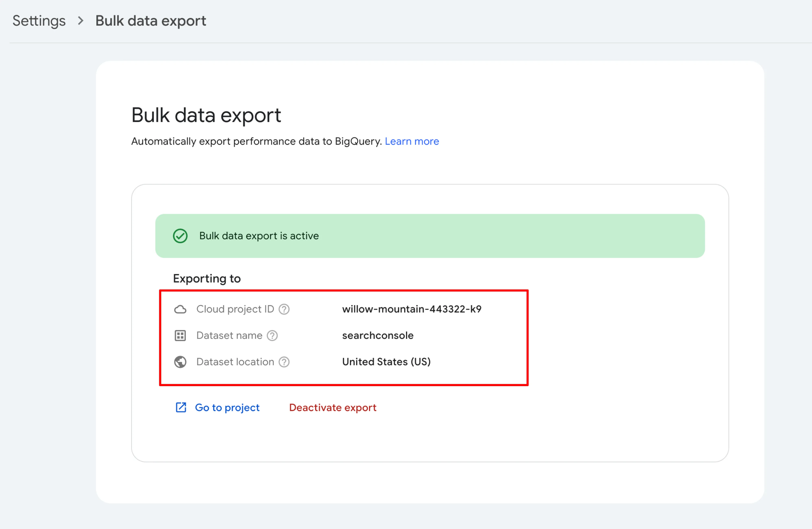The height and width of the screenshot is (529, 812).
Task: Navigate back to Settings breadcrumb
Action: tap(39, 21)
